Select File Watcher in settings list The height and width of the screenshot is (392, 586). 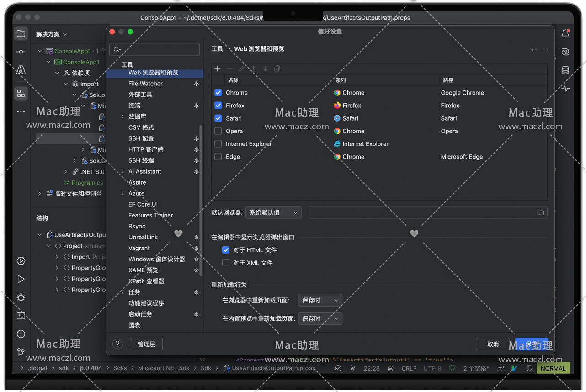(x=145, y=84)
